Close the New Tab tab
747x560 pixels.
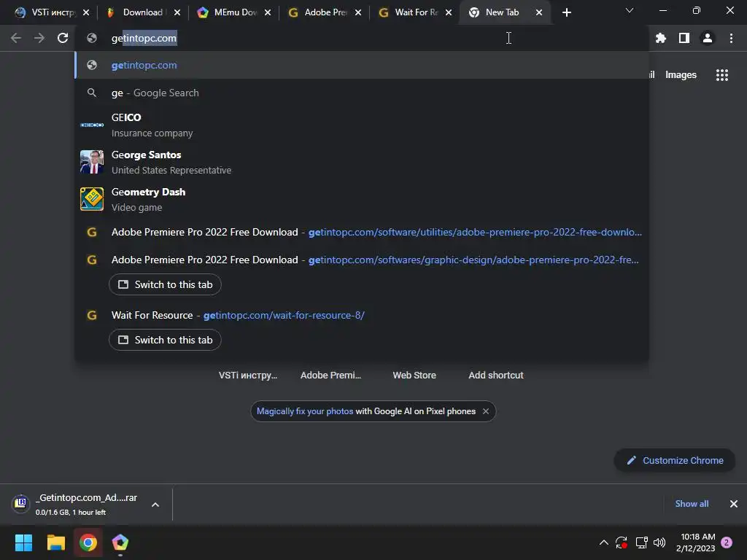[539, 12]
